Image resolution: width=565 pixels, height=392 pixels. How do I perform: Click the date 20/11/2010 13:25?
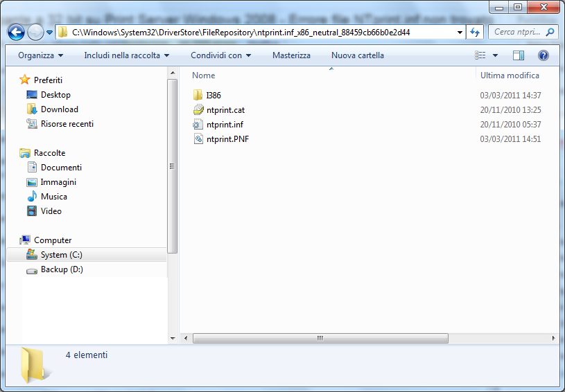point(511,110)
